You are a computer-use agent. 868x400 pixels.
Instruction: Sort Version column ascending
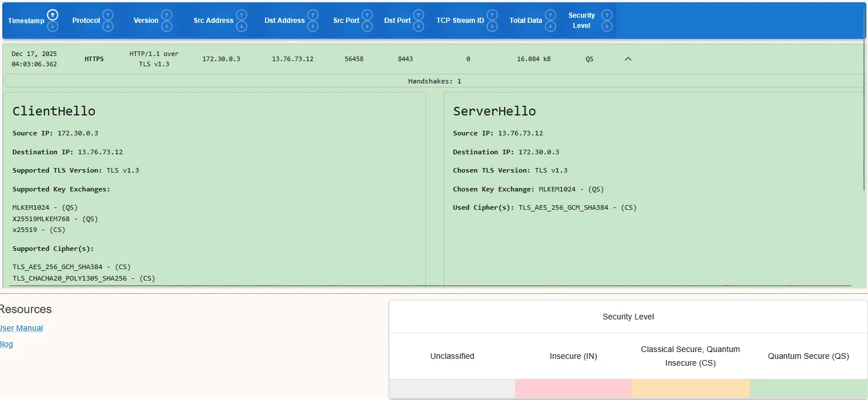point(167,14)
